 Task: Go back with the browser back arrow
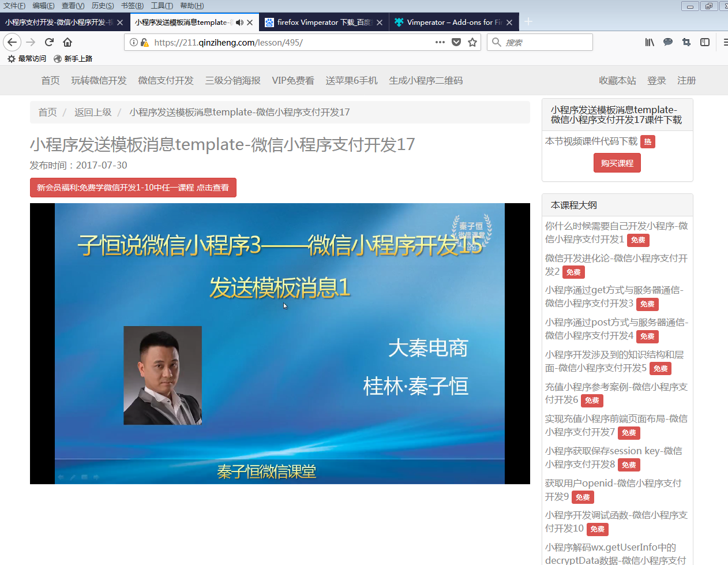[12, 42]
